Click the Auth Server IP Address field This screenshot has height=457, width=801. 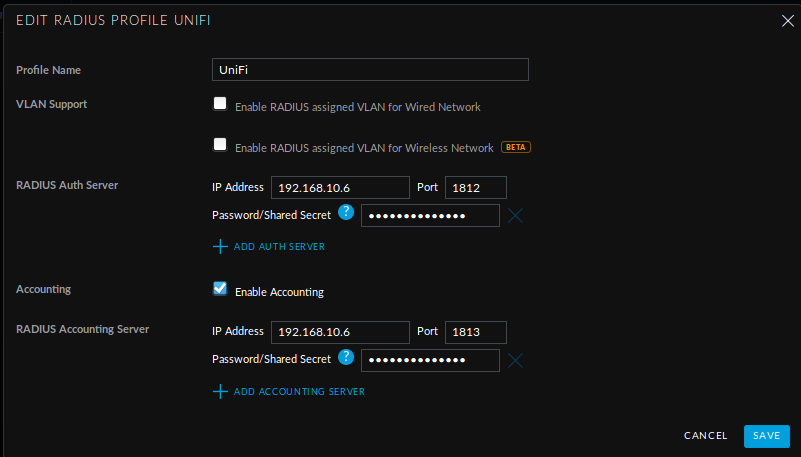click(x=340, y=187)
